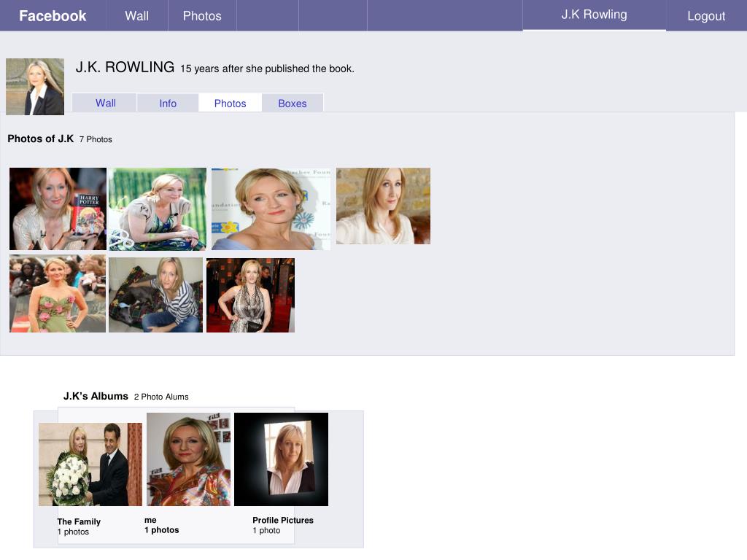Click the 'Photos of J.K' heading
The height and width of the screenshot is (560, 747).
[x=41, y=139]
